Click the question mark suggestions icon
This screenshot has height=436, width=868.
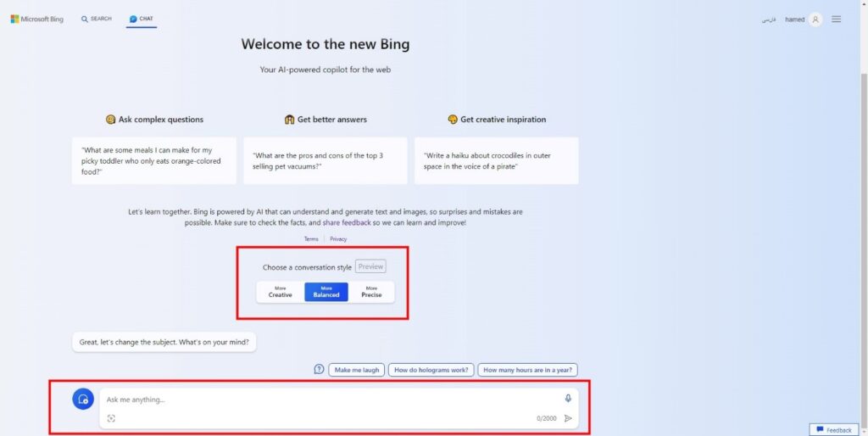319,370
